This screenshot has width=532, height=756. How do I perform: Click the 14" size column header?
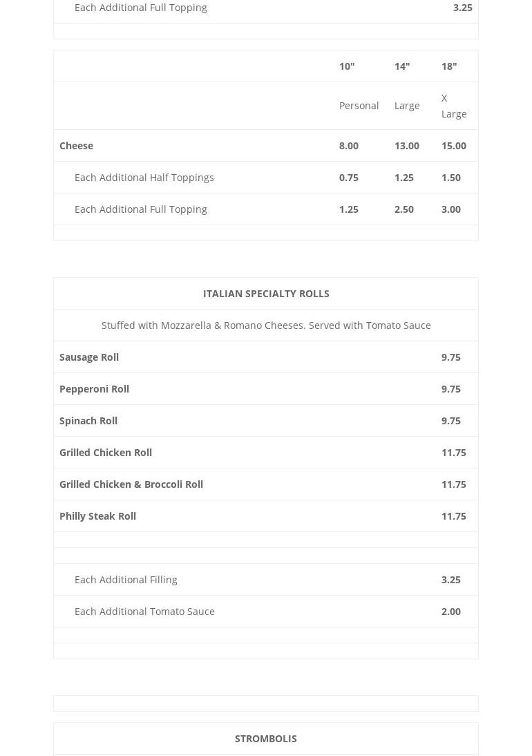402,66
